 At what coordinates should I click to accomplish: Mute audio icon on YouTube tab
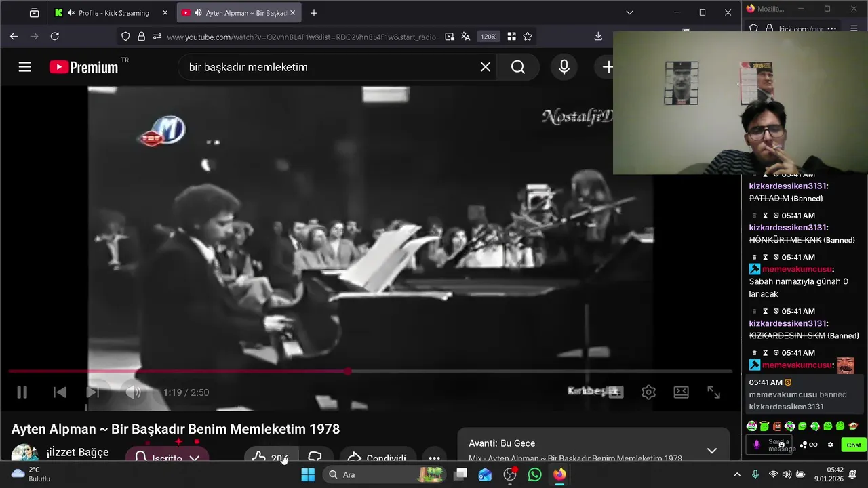pyautogui.click(x=198, y=13)
